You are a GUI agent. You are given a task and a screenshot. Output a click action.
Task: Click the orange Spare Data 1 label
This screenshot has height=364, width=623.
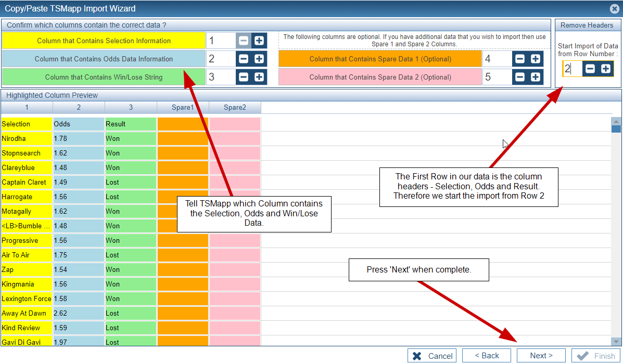click(x=380, y=59)
